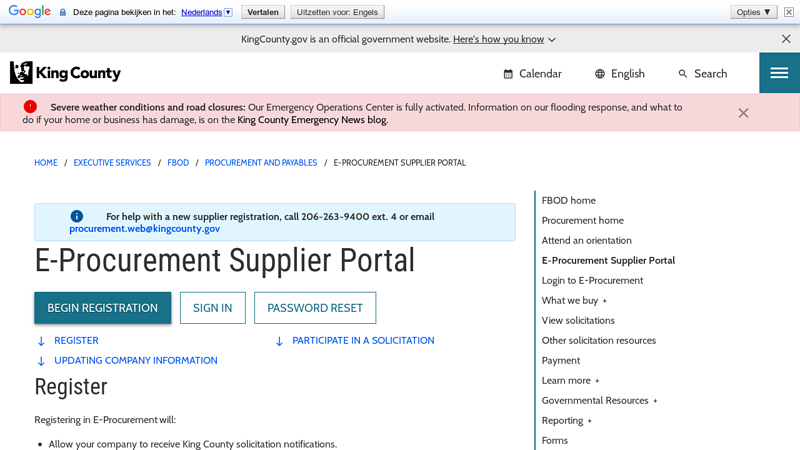This screenshot has width=800, height=450.
Task: Open Forms side menu item
Action: click(555, 440)
